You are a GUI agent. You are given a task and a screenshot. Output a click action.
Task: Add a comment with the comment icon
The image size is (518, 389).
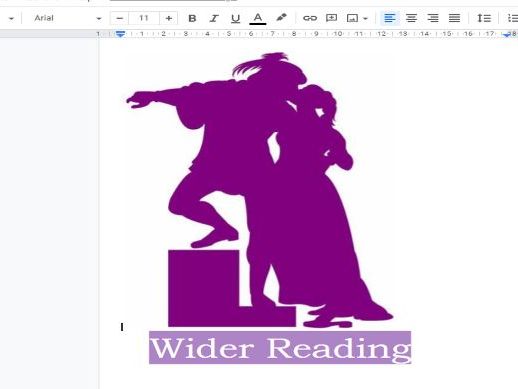pyautogui.click(x=331, y=18)
